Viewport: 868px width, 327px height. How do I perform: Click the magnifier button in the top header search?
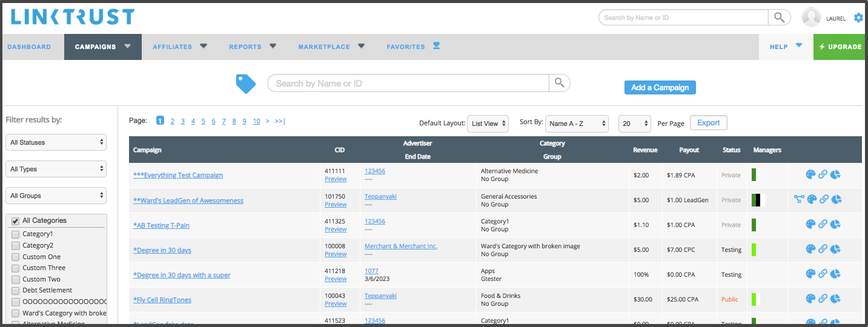point(780,18)
